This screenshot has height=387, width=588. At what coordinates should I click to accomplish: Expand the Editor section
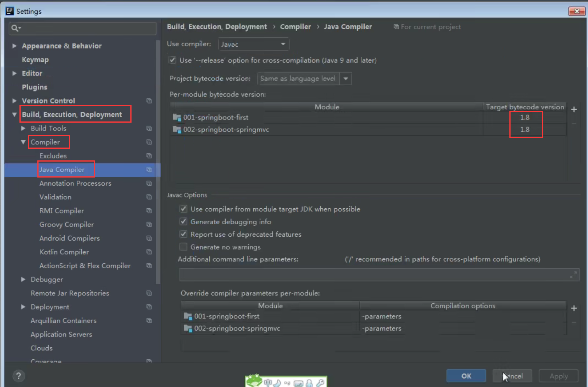click(14, 73)
